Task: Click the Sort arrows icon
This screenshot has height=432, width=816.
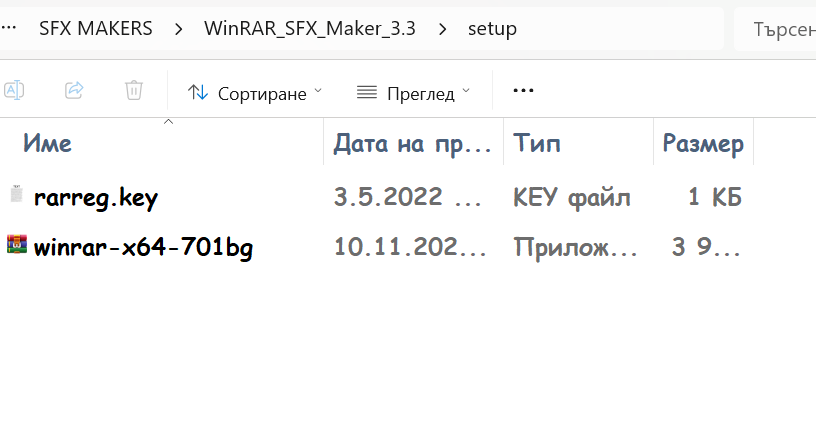Action: pos(198,92)
